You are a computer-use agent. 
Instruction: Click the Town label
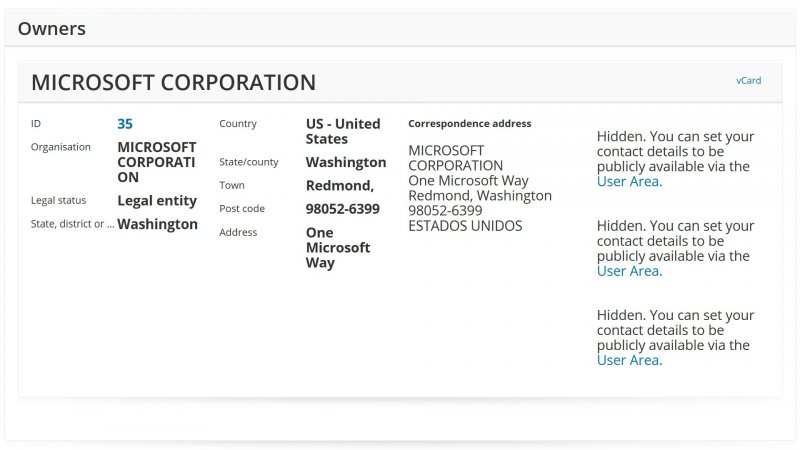pyautogui.click(x=232, y=185)
